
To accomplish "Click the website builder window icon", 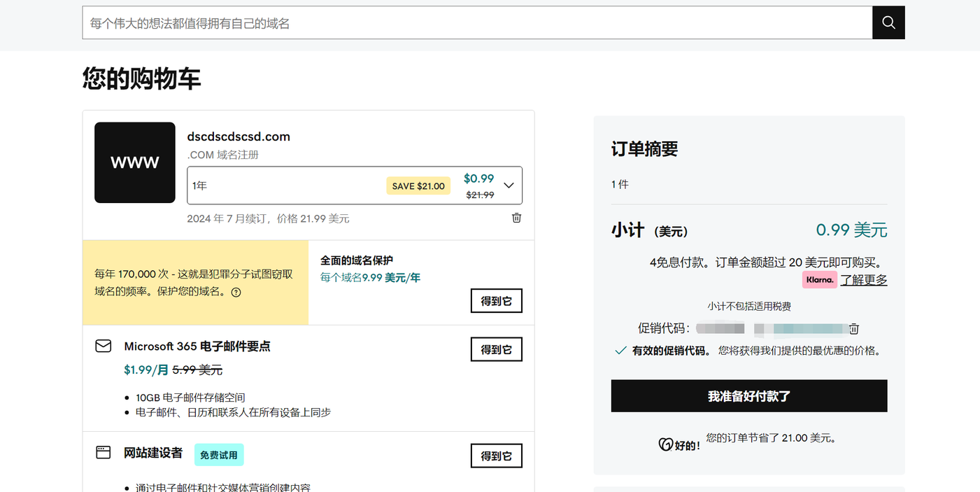I will [x=104, y=453].
